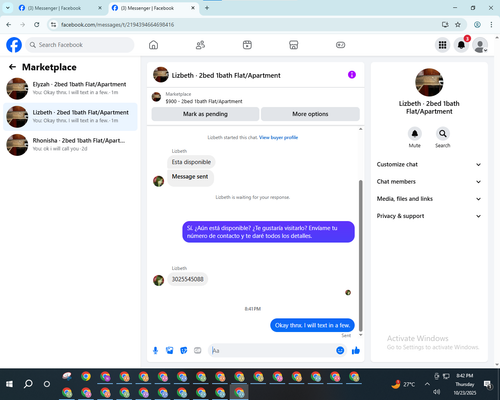Click the address bar URL
This screenshot has height=400, width=500.
(x=117, y=25)
